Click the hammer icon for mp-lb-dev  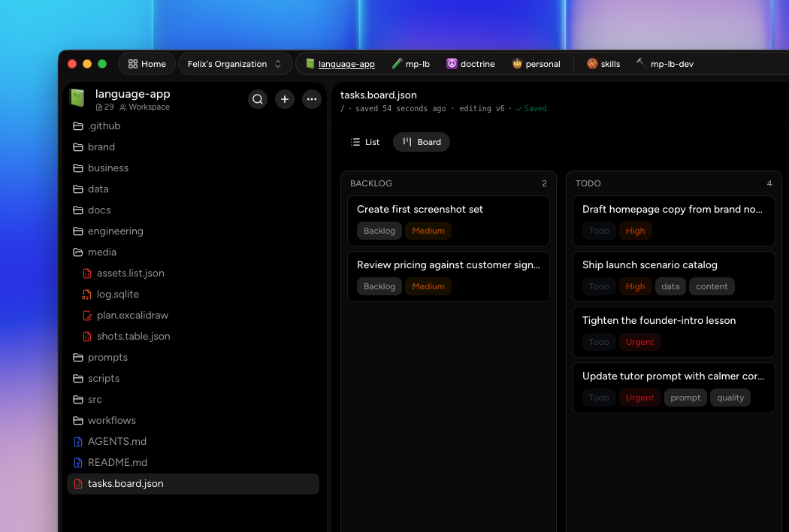[640, 63]
